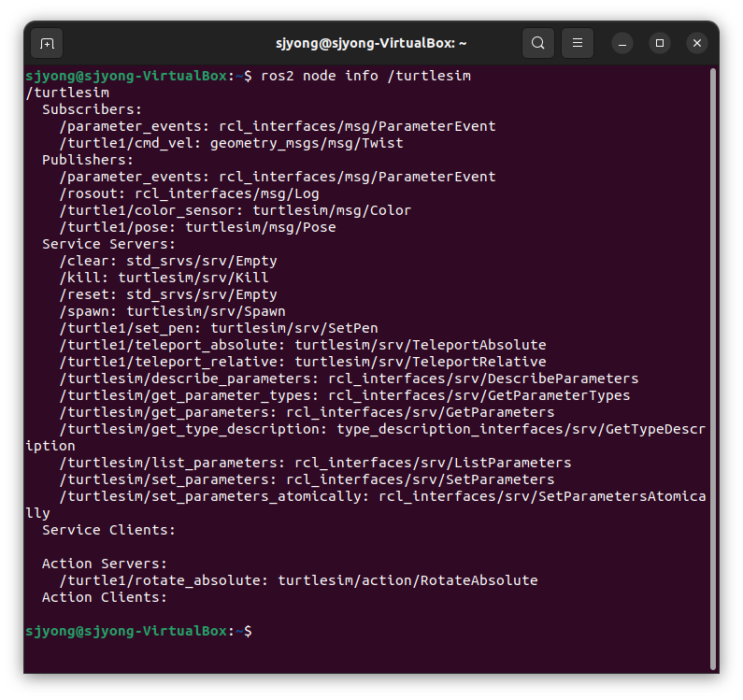This screenshot has height=700, width=743.
Task: Click the /turtle1/teleport_relative line
Action: (303, 362)
